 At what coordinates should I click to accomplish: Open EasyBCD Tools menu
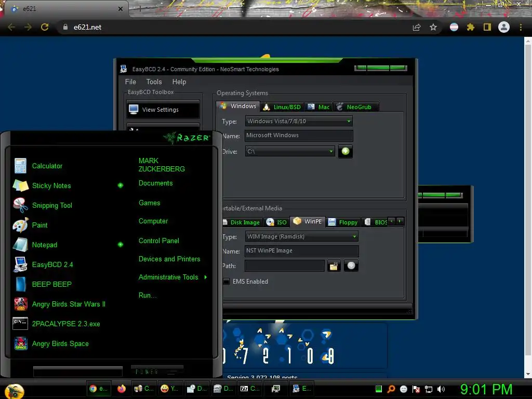point(154,82)
